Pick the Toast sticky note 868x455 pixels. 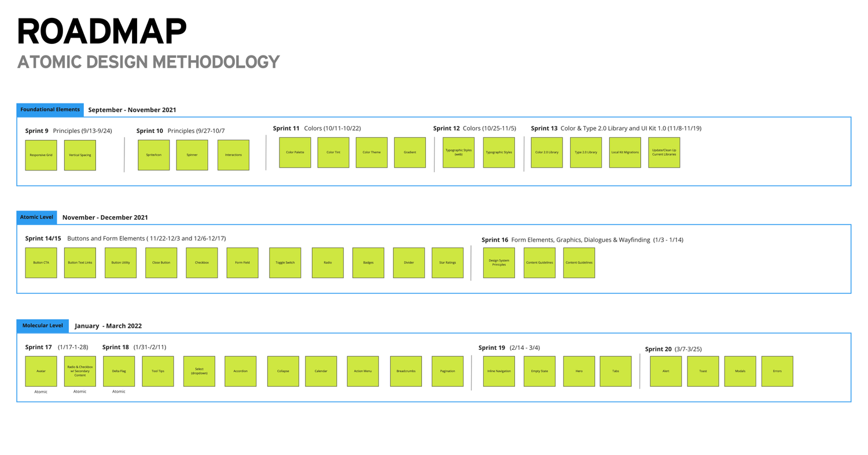703,371
